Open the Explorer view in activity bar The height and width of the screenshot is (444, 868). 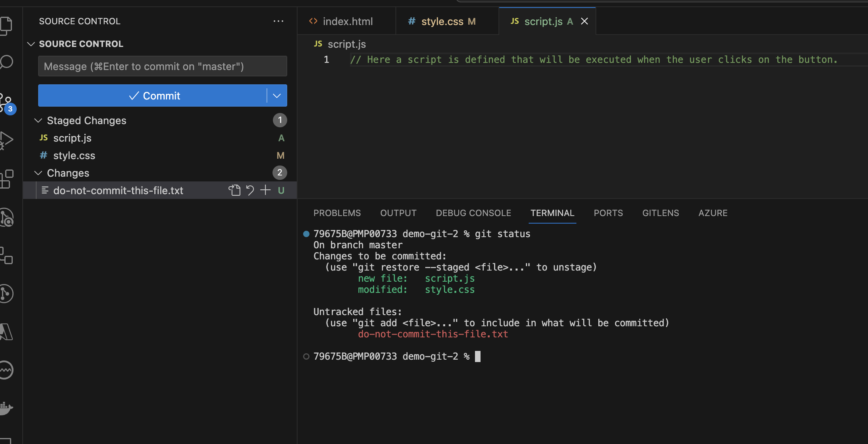(x=6, y=25)
